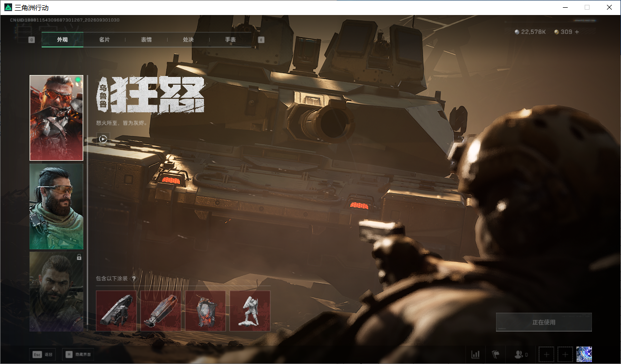View the fourth included figure statue item
This screenshot has width=621, height=364.
[250, 311]
